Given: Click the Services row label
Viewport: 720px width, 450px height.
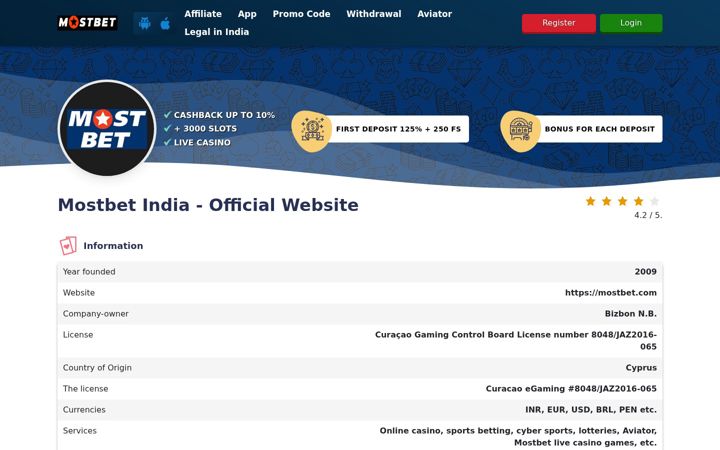Looking at the screenshot, I should tap(79, 431).
